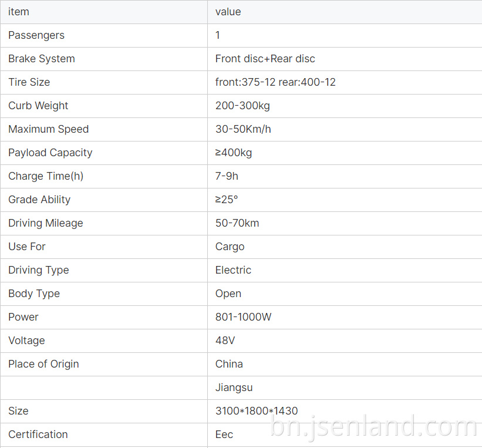482x448 pixels.
Task: Select the Passengers row label
Action: point(36,35)
